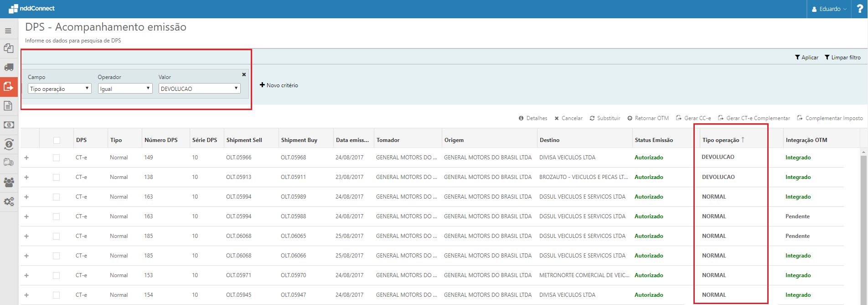Viewport: 868px width, 305px height.
Task: Open the Eduardo user menu
Action: [829, 9]
